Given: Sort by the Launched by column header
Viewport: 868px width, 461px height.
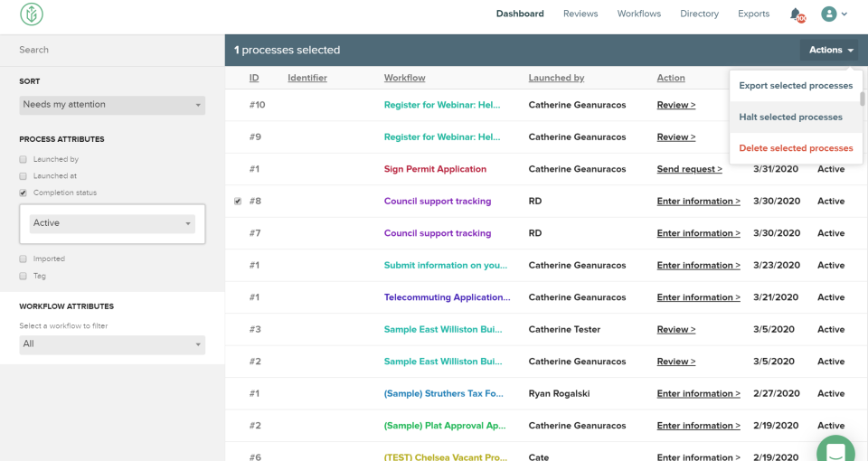Looking at the screenshot, I should 556,78.
